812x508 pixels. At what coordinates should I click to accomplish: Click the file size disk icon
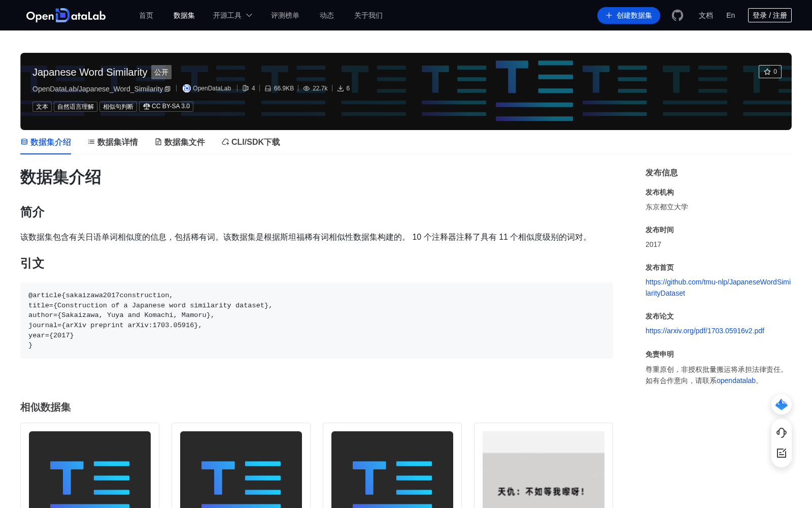pos(268,88)
